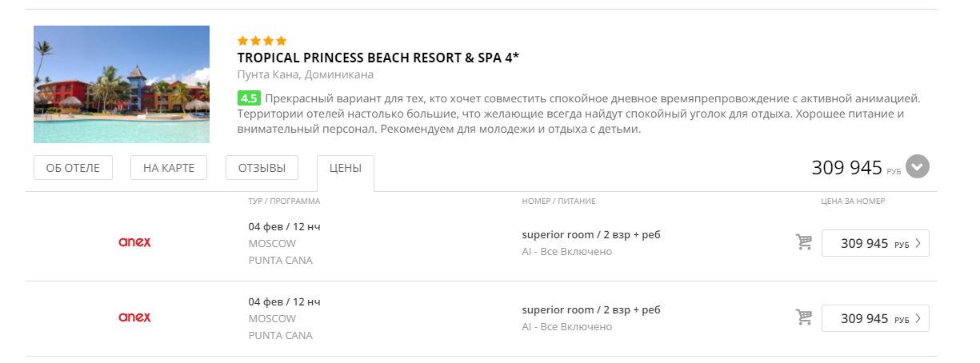
Task: Click the four-star rating icons
Action: pos(262,41)
